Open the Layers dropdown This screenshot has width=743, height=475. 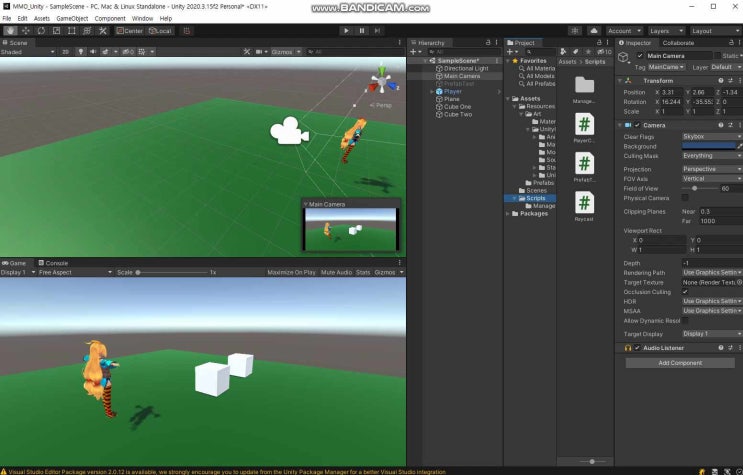tap(666, 31)
